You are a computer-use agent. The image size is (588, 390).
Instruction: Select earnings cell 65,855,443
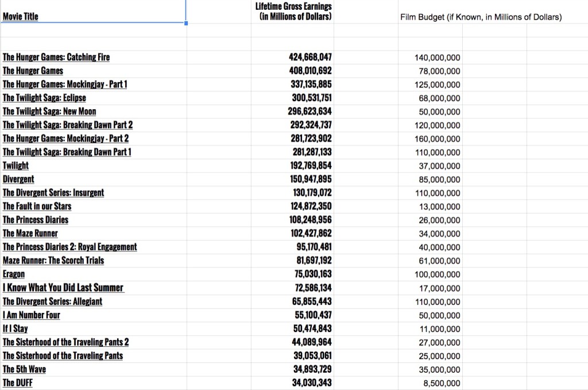click(x=292, y=301)
